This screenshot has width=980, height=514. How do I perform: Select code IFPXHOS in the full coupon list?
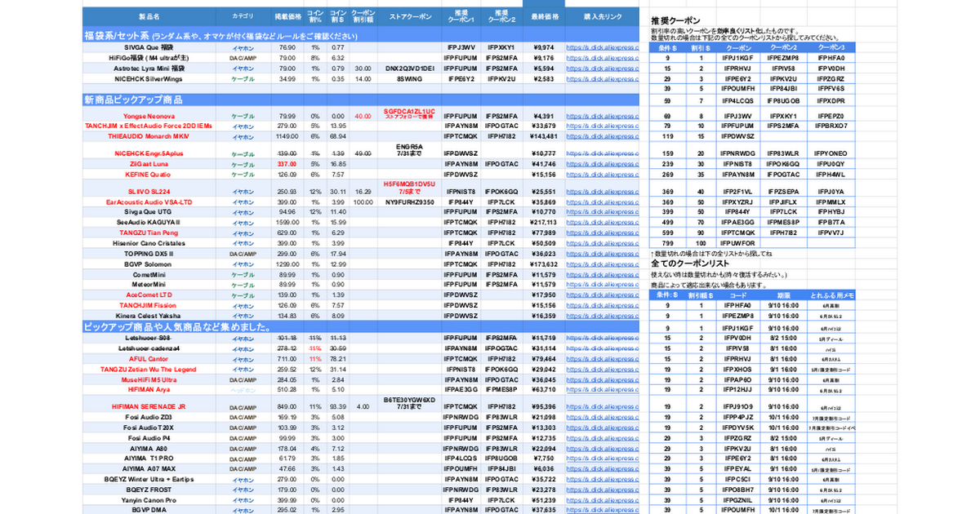pyautogui.click(x=737, y=369)
